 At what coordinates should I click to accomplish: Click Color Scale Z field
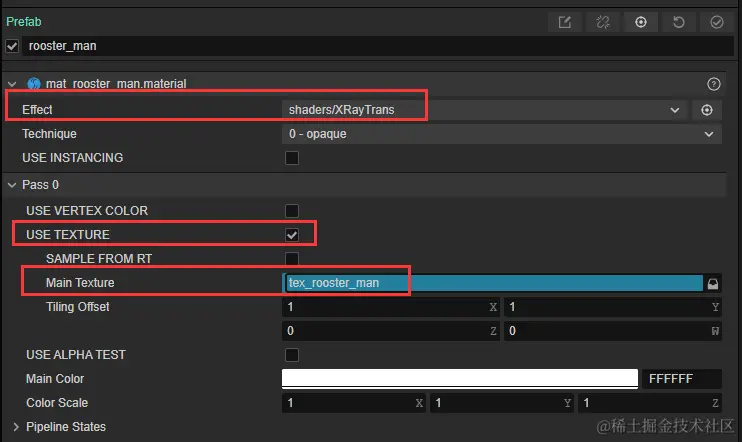coord(650,403)
